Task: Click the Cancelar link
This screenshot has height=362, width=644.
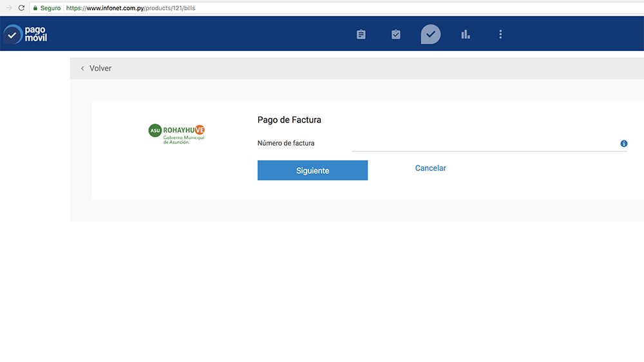Action: [x=430, y=168]
